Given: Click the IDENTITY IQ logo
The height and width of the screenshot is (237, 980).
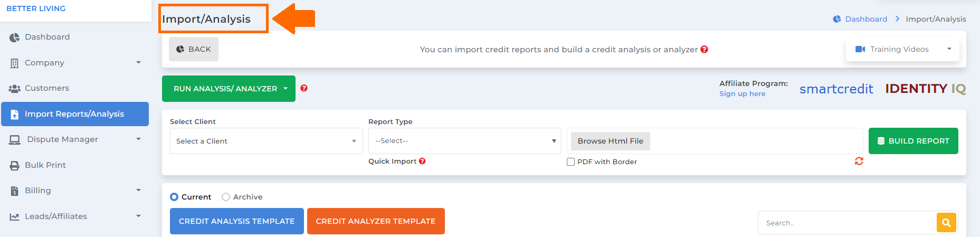Looking at the screenshot, I should [925, 89].
